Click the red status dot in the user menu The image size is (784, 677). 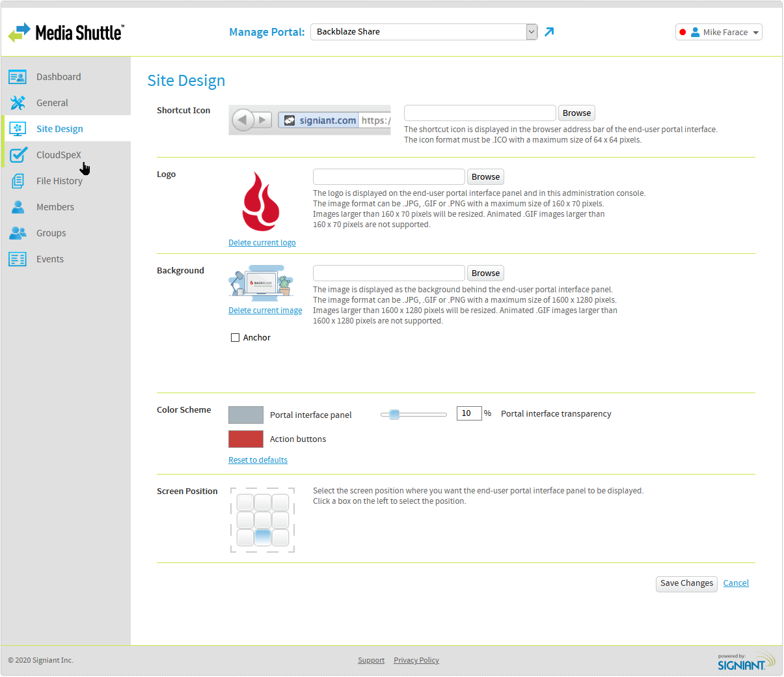[683, 32]
